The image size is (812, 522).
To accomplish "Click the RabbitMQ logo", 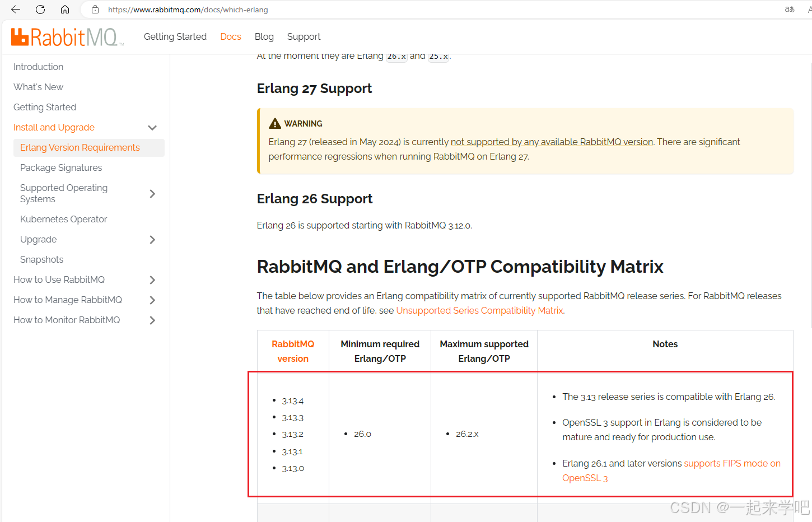I will (x=67, y=37).
